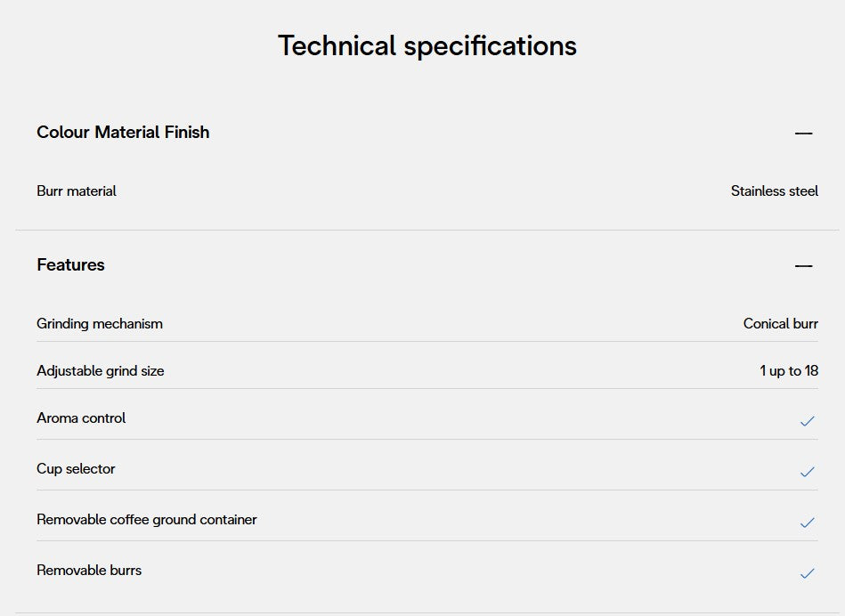Image resolution: width=845 pixels, height=616 pixels.
Task: Click the Aroma control checkmark icon
Action: click(x=807, y=421)
